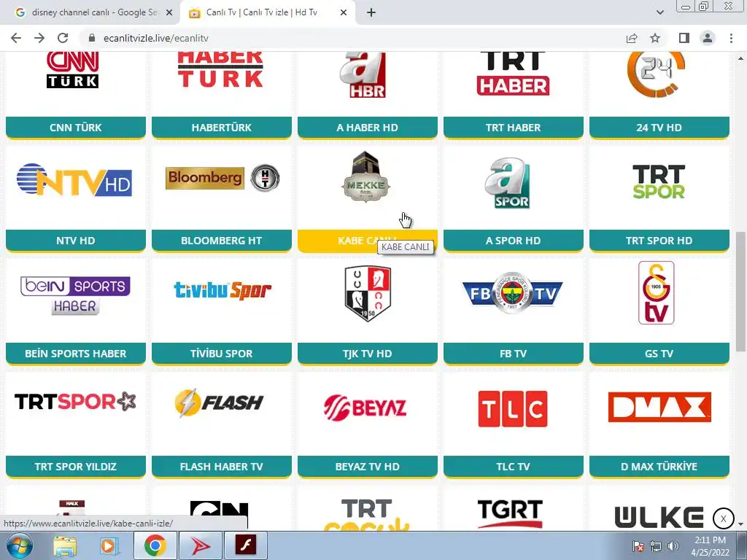The width and height of the screenshot is (747, 560).
Task: Click the FB TV Fenerbahçe logo
Action: (513, 293)
